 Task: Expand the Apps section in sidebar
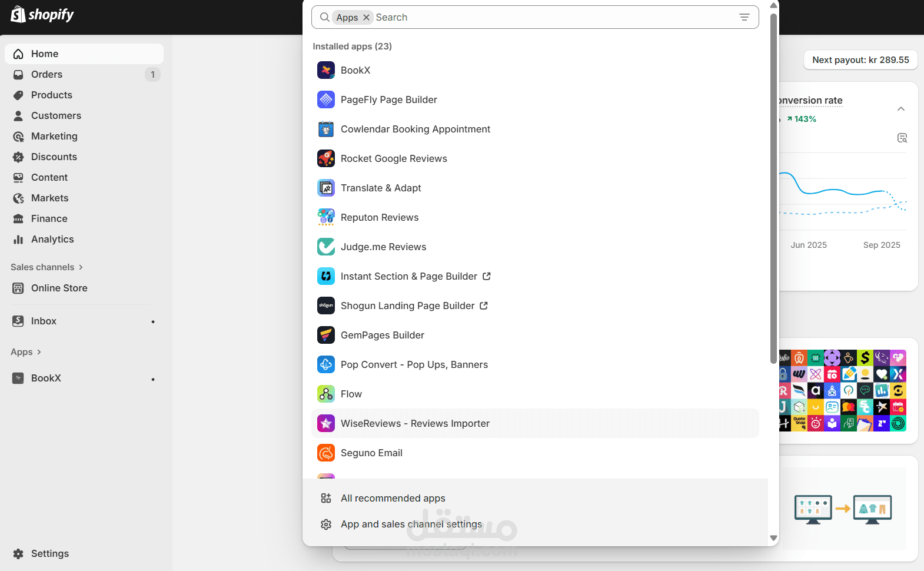pyautogui.click(x=26, y=352)
